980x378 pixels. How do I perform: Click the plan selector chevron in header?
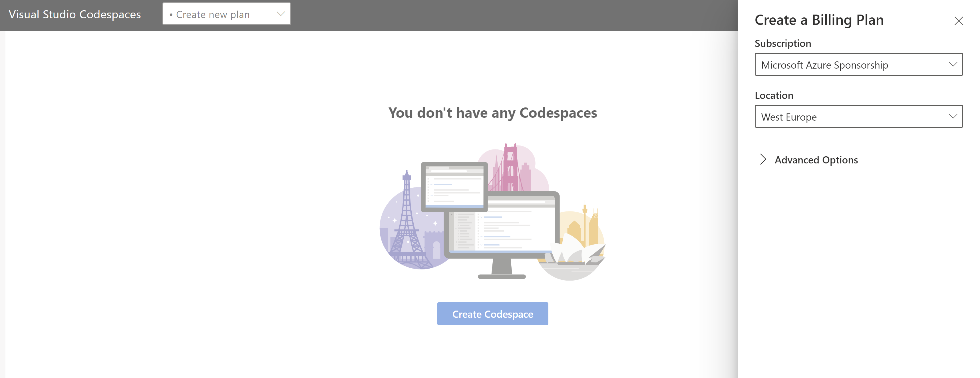(280, 14)
